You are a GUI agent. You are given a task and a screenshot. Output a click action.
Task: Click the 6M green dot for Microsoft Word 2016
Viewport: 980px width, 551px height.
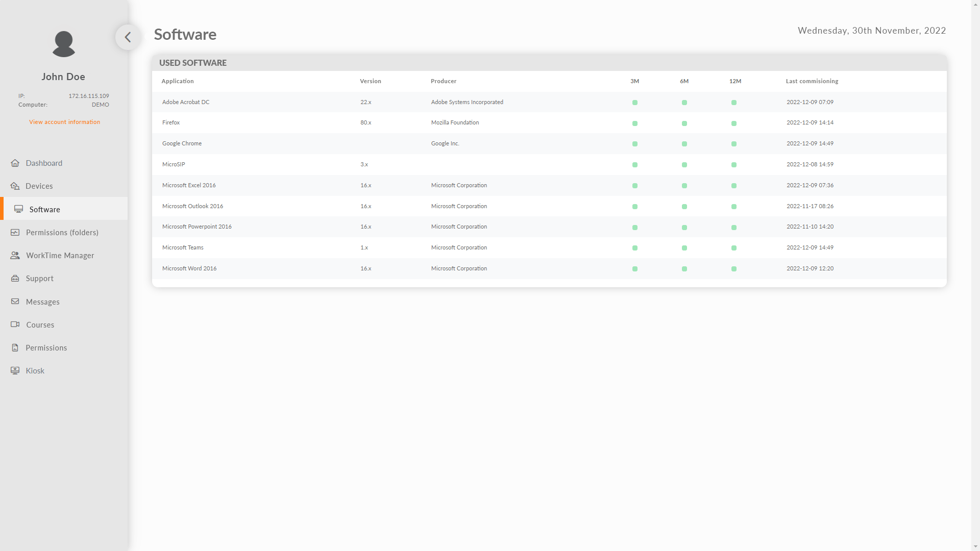click(x=684, y=269)
